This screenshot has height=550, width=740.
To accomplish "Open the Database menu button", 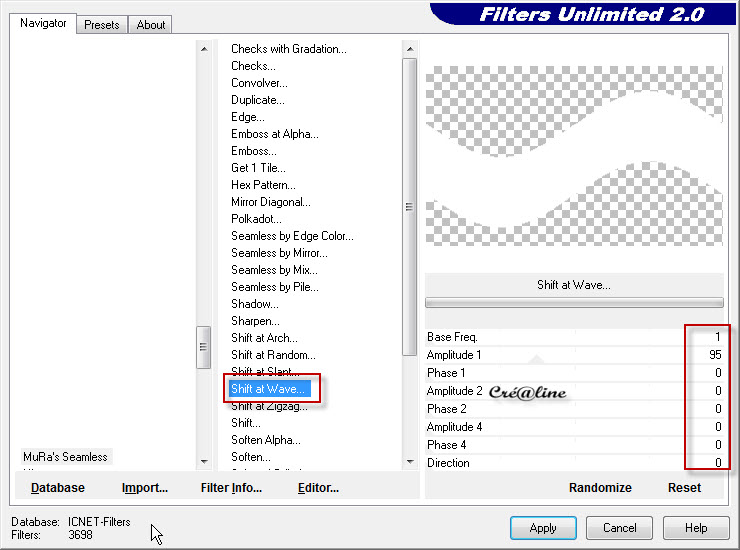I will 58,488.
